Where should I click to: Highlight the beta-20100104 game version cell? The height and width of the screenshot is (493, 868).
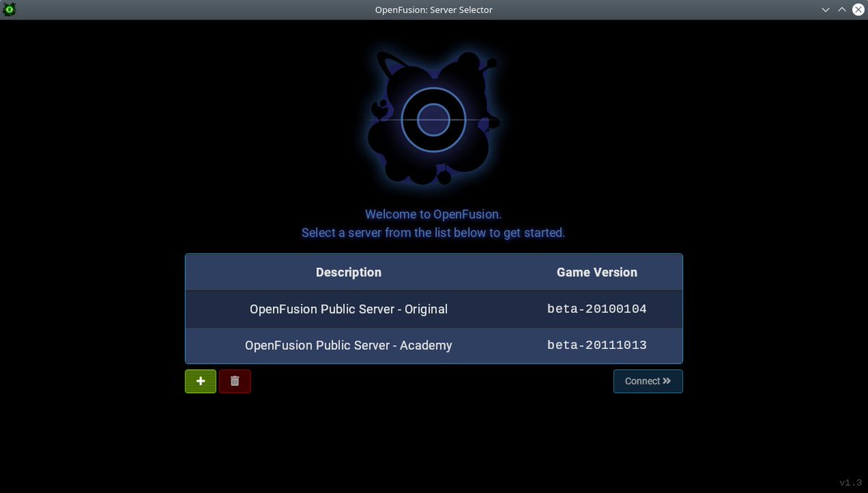pos(597,308)
